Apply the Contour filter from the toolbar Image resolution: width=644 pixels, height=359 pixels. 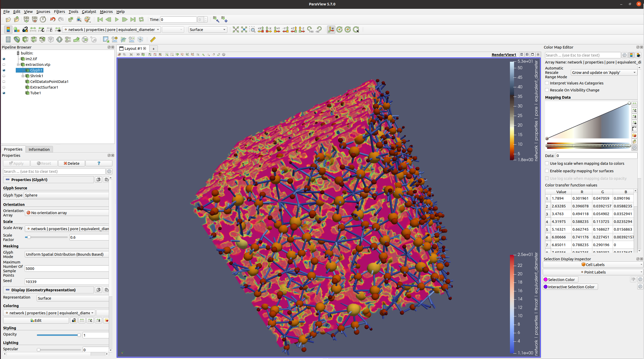click(x=17, y=40)
